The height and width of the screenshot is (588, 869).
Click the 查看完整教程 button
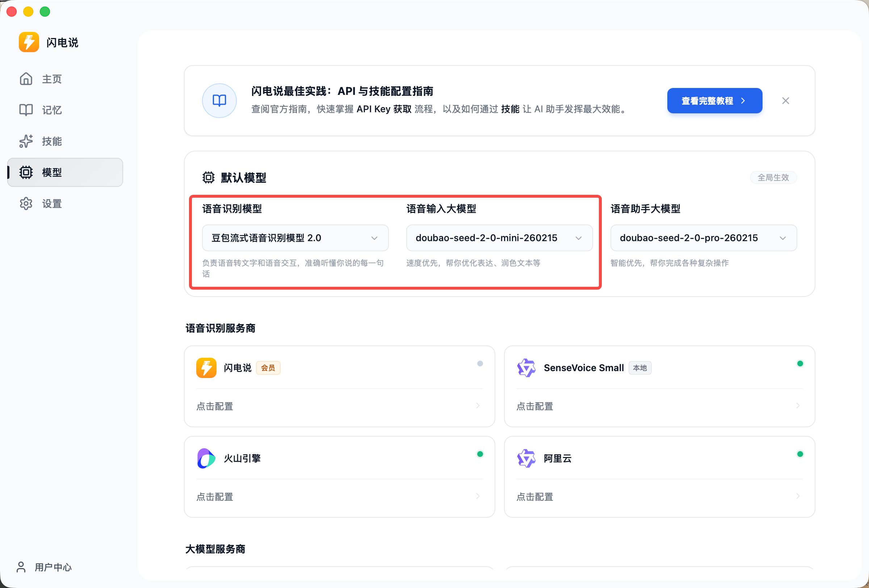(x=714, y=101)
